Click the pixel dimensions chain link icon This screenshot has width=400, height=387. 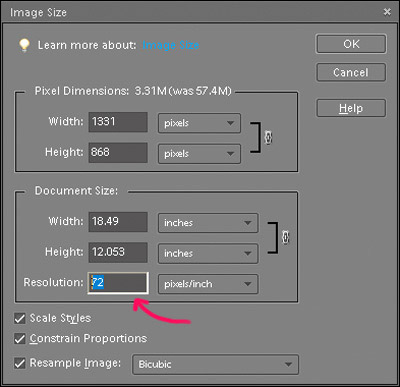click(x=268, y=137)
